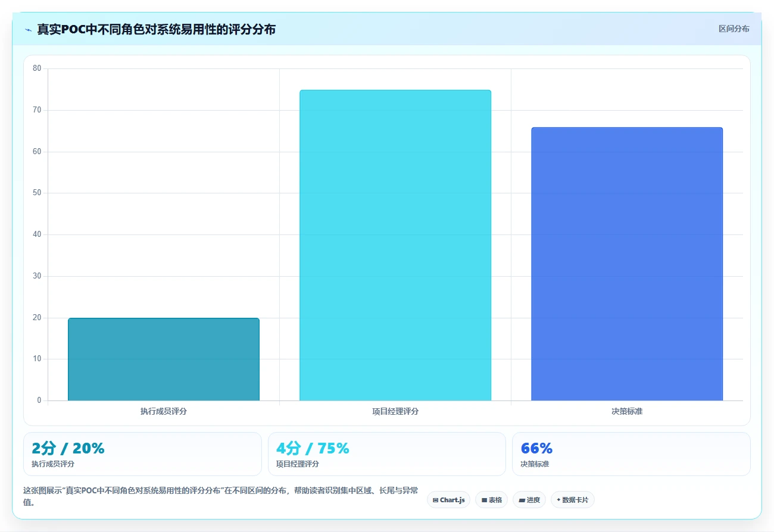Select the 进度 tag chip
774x532 pixels.
pyautogui.click(x=529, y=500)
